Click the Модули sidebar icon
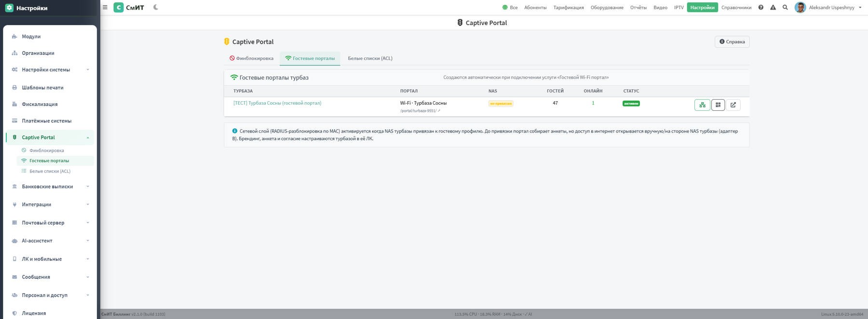The height and width of the screenshot is (319, 868). (14, 37)
